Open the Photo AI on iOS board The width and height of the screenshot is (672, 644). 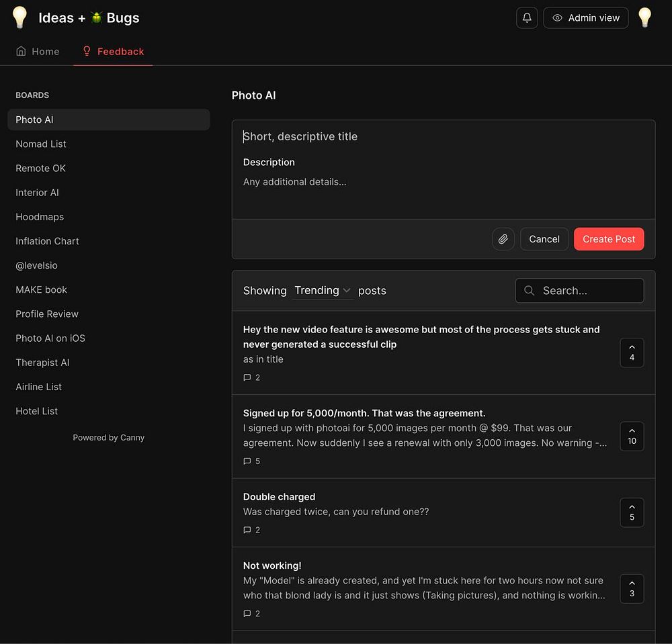pyautogui.click(x=50, y=338)
